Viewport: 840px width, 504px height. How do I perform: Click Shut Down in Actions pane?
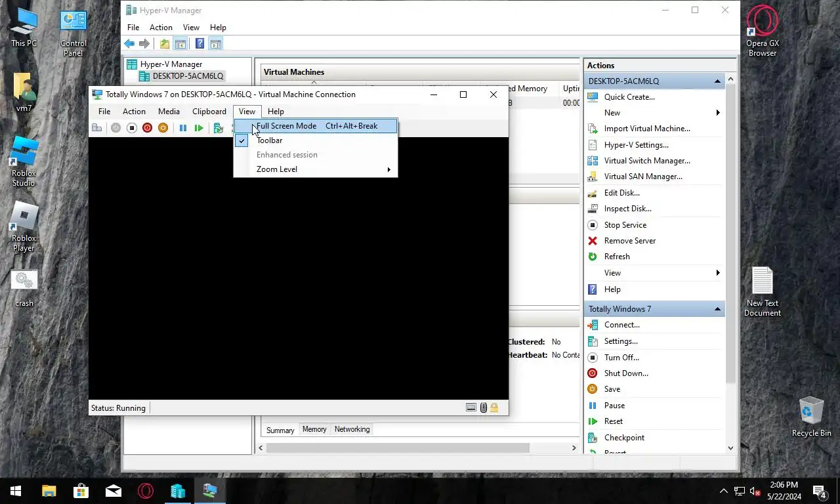[626, 373]
